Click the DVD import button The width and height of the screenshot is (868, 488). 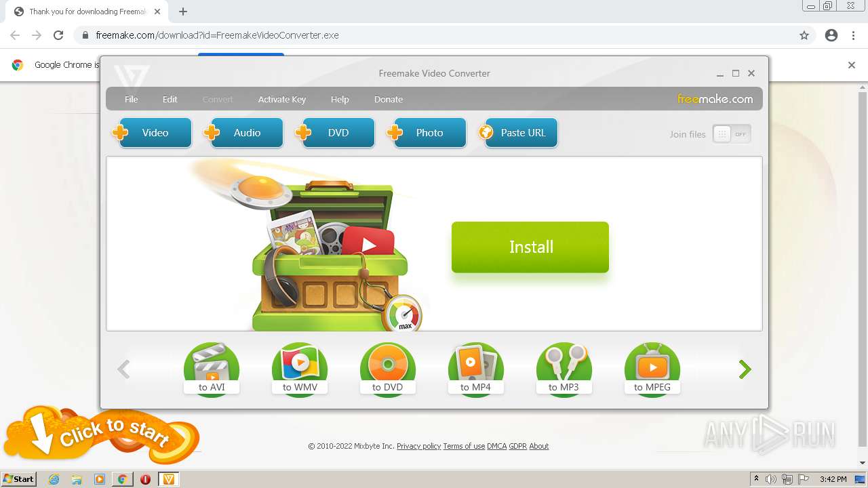click(x=338, y=133)
